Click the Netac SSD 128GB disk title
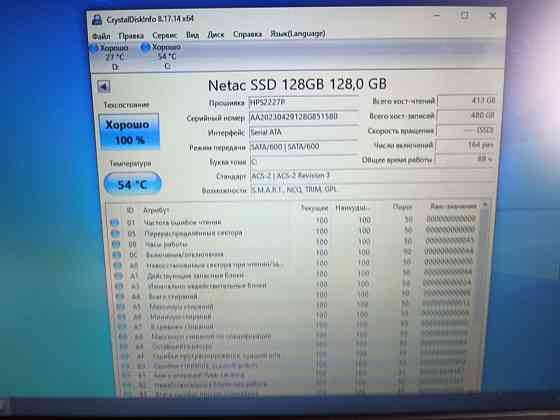The height and width of the screenshot is (420, 560). pos(297,85)
